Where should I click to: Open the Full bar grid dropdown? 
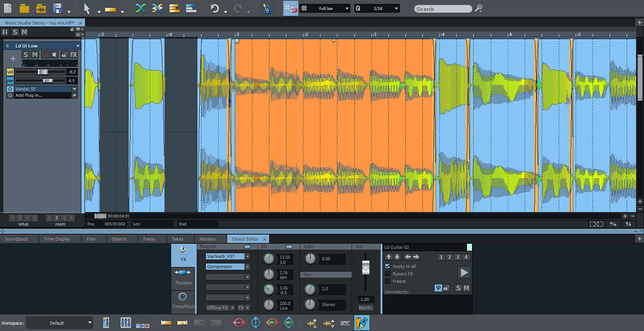[347, 9]
